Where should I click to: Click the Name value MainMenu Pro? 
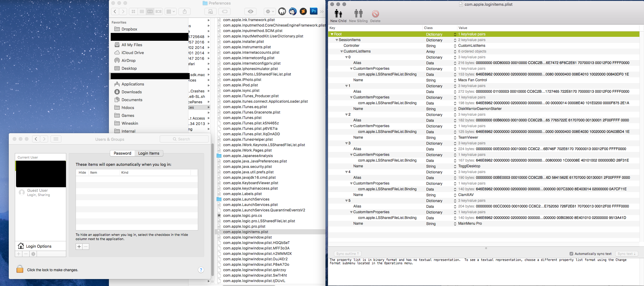[x=470, y=223]
